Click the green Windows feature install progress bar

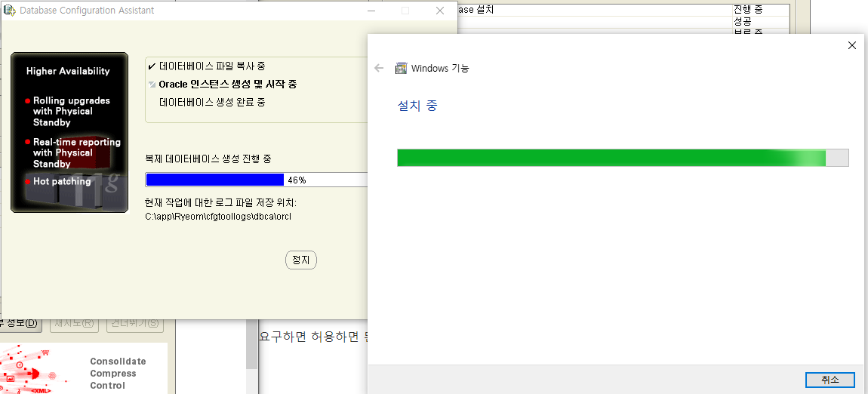click(x=623, y=158)
